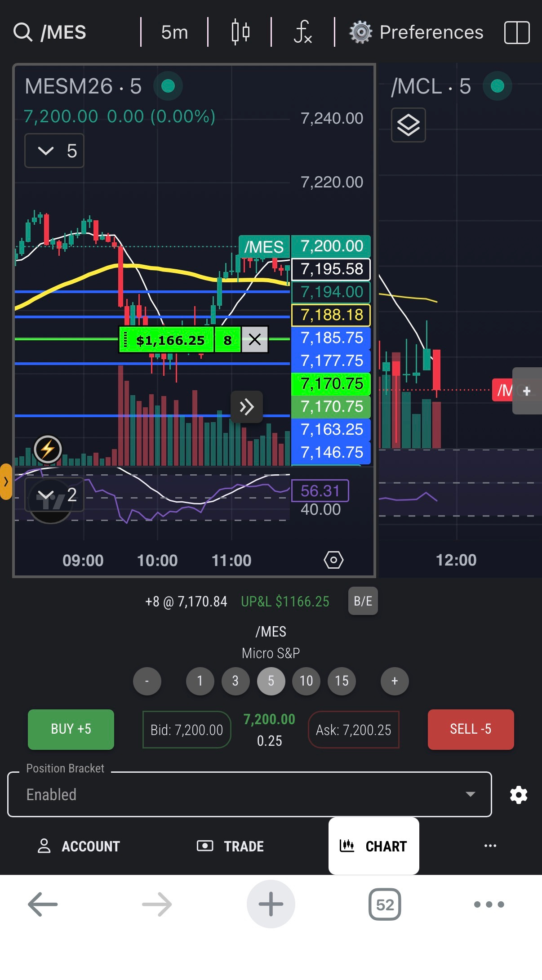Expand the orange side drawer arrow

[x=6, y=481]
